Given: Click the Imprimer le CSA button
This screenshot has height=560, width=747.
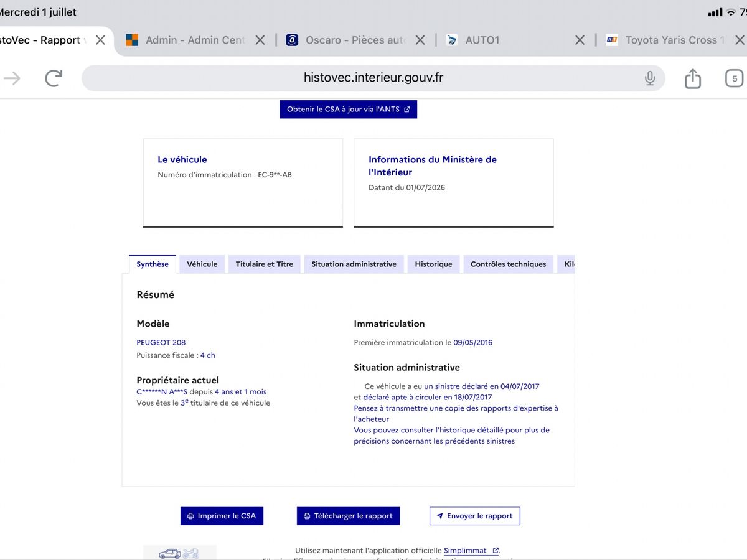Looking at the screenshot, I should point(222,516).
